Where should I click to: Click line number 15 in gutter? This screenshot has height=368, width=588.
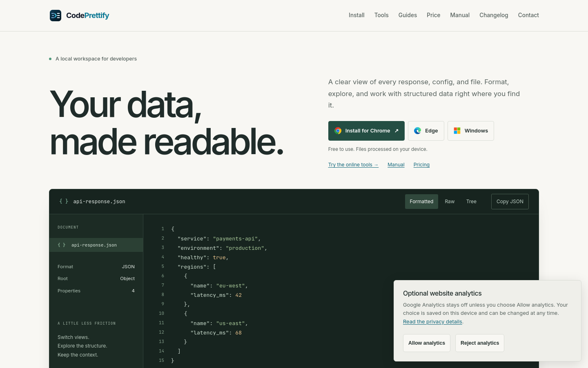[161, 361]
